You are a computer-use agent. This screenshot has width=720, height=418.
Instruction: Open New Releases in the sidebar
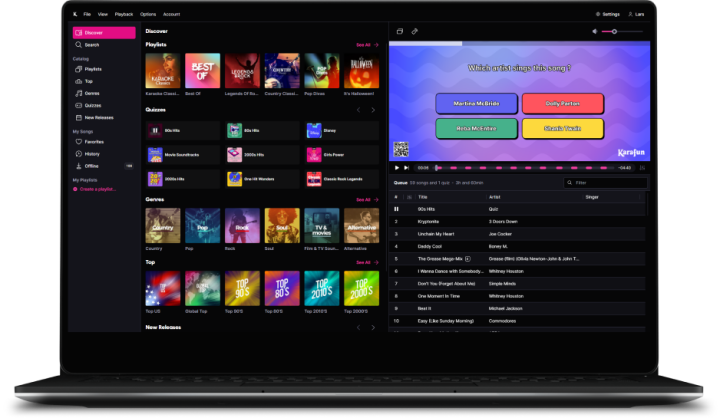coord(94,118)
